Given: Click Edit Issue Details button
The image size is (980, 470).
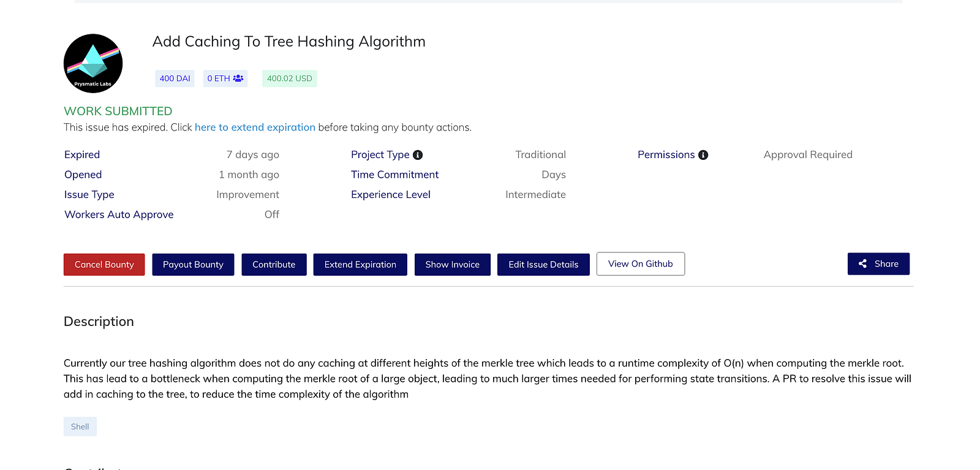Looking at the screenshot, I should 543,265.
